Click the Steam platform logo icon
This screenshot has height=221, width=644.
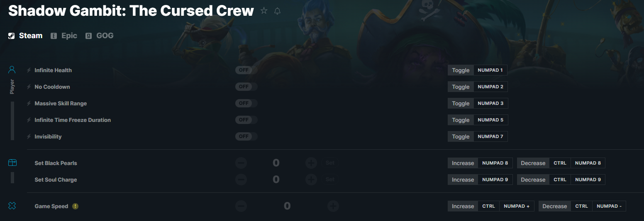tap(12, 36)
